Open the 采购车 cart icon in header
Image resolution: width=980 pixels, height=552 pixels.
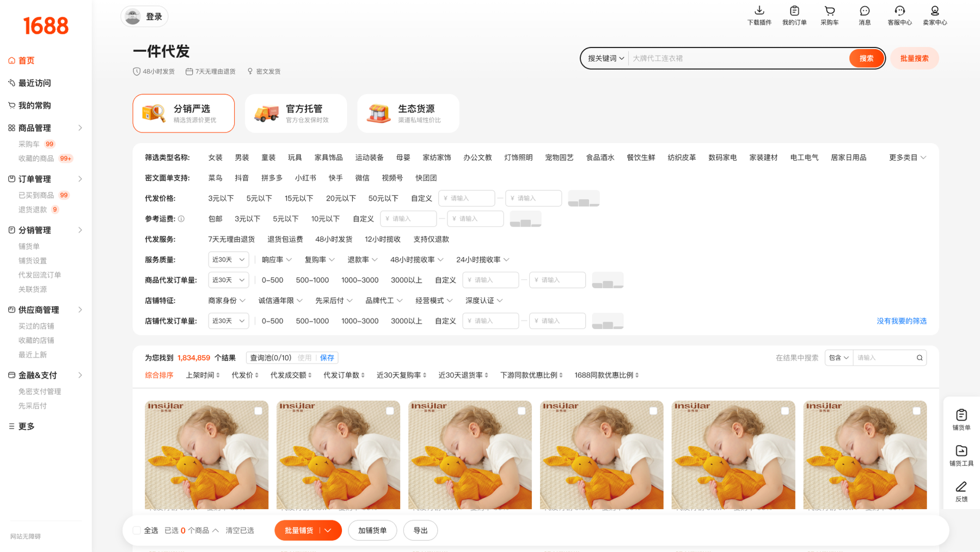tap(829, 11)
